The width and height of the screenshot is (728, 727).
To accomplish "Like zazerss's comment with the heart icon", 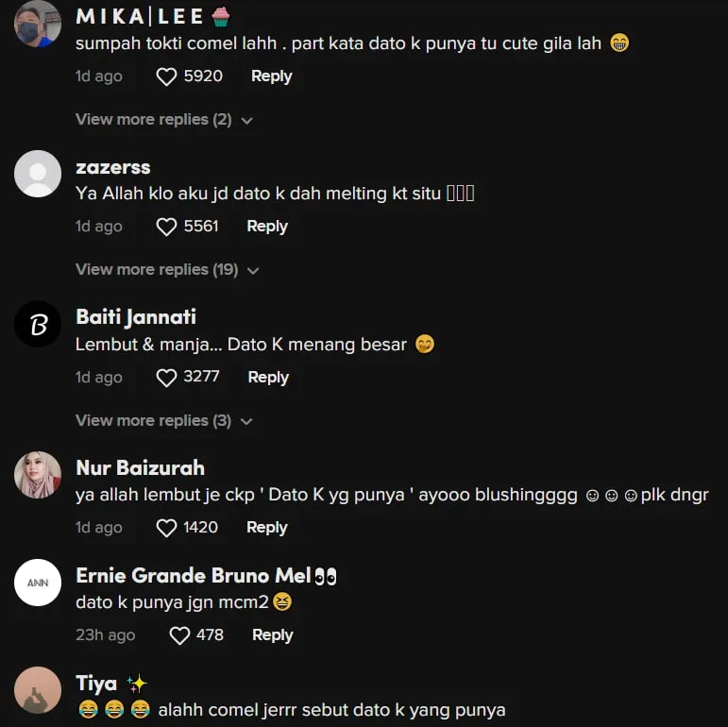I will point(166,227).
